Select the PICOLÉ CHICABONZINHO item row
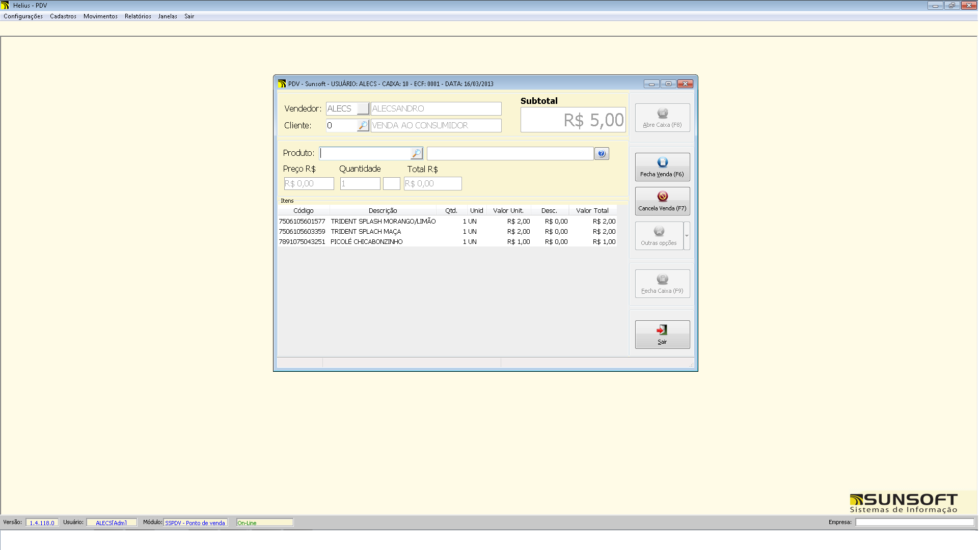 pos(366,242)
